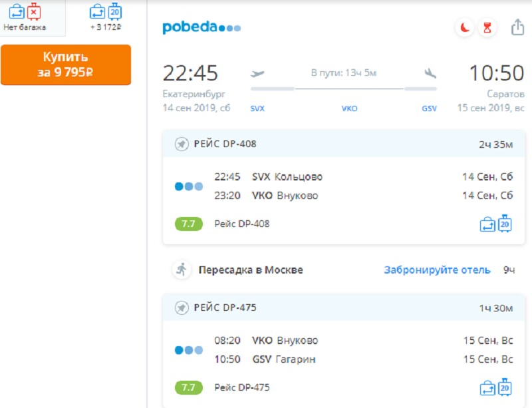Click the departing plane icon above SVX

tap(257, 73)
